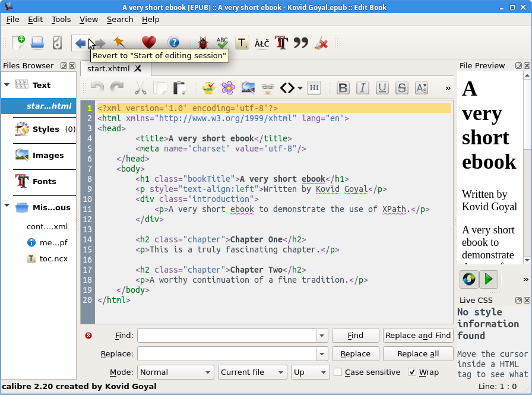This screenshot has height=395, width=532.
Task: Open the Manage Fonts red T icon
Action: pos(281,42)
